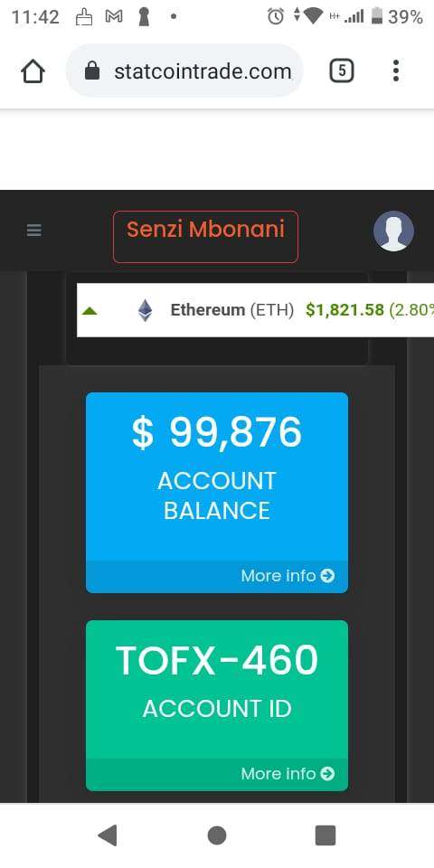Tap the user avatar profile icon
Image resolution: width=434 pixels, height=868 pixels.
[393, 231]
